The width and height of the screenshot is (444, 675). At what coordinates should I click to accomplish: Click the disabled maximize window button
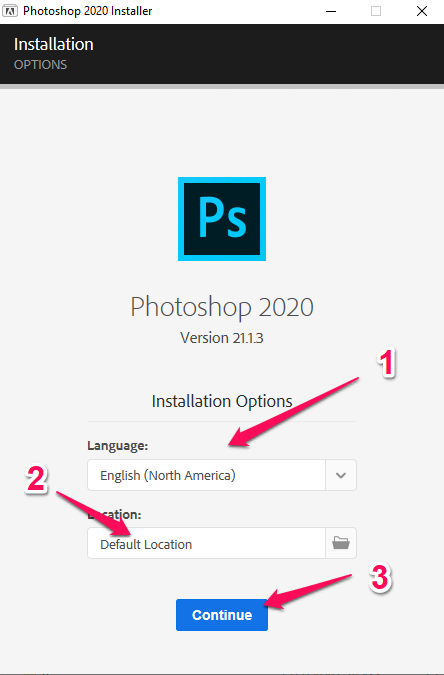pyautogui.click(x=376, y=11)
